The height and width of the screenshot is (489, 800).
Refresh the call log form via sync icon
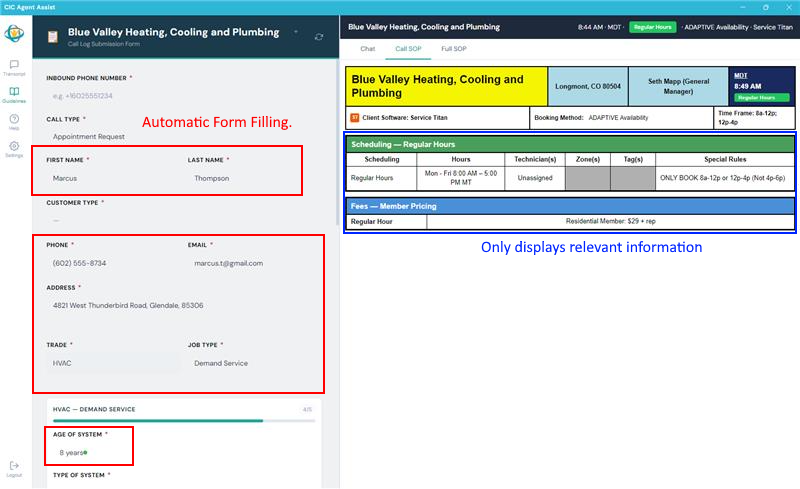coord(319,37)
